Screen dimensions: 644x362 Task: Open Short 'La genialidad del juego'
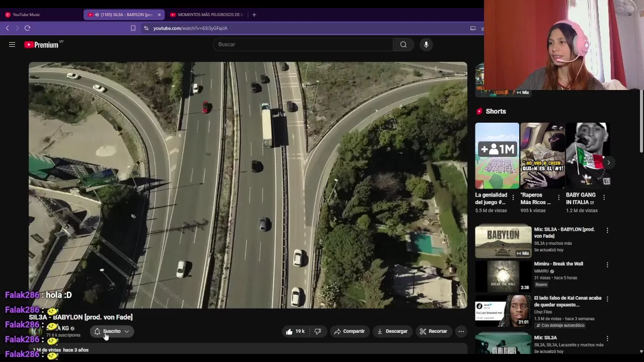(x=497, y=156)
